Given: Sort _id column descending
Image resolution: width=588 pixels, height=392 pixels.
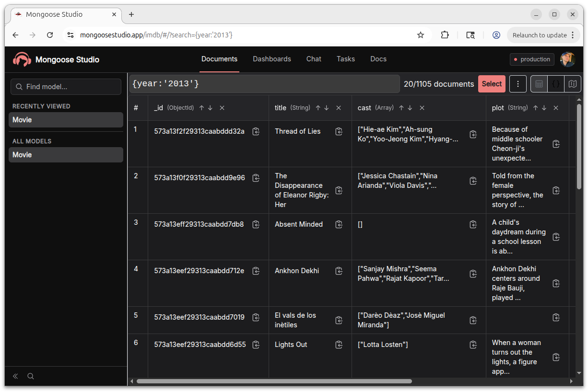Looking at the screenshot, I should click(x=210, y=108).
